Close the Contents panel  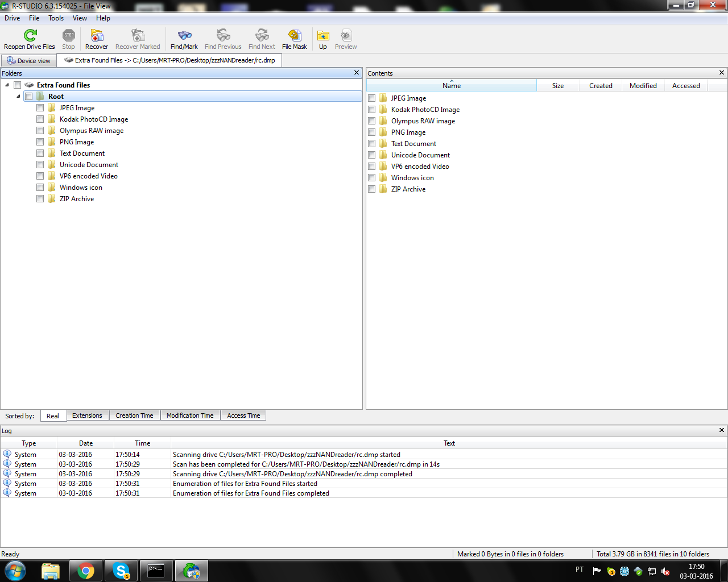tap(722, 73)
